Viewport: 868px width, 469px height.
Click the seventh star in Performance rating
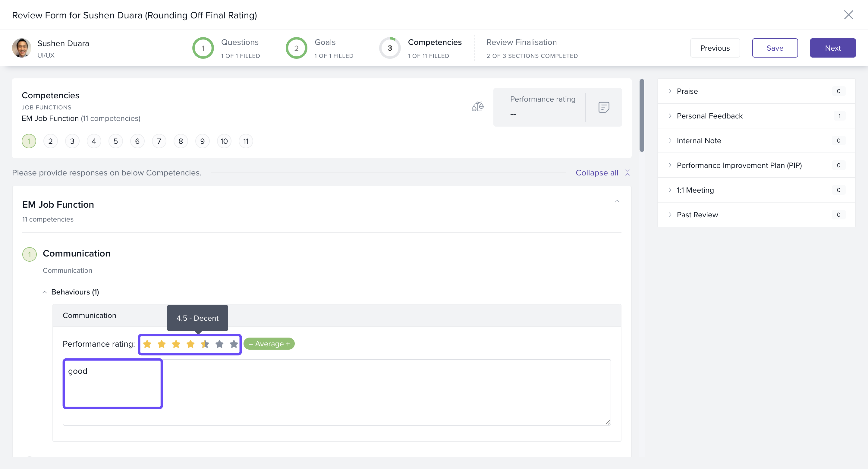pos(234,344)
